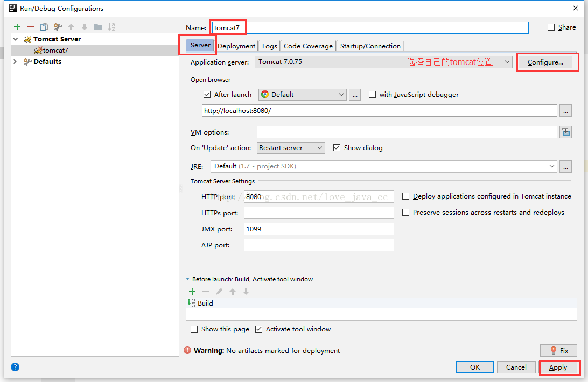Check Show this page option

[x=194, y=329]
